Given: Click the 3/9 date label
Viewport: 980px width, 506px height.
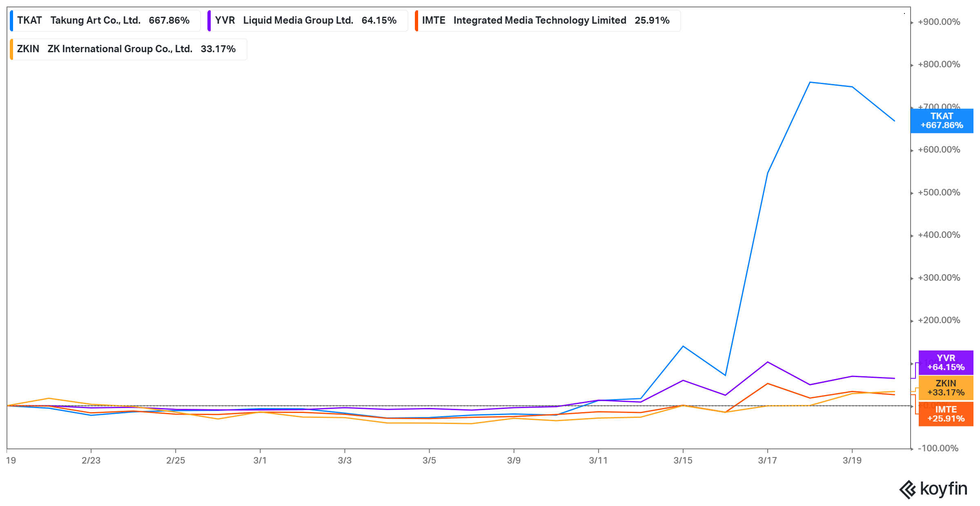Looking at the screenshot, I should pyautogui.click(x=514, y=461).
